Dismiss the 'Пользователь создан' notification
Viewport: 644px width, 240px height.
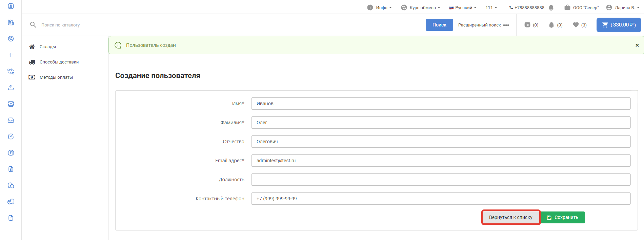[637, 45]
